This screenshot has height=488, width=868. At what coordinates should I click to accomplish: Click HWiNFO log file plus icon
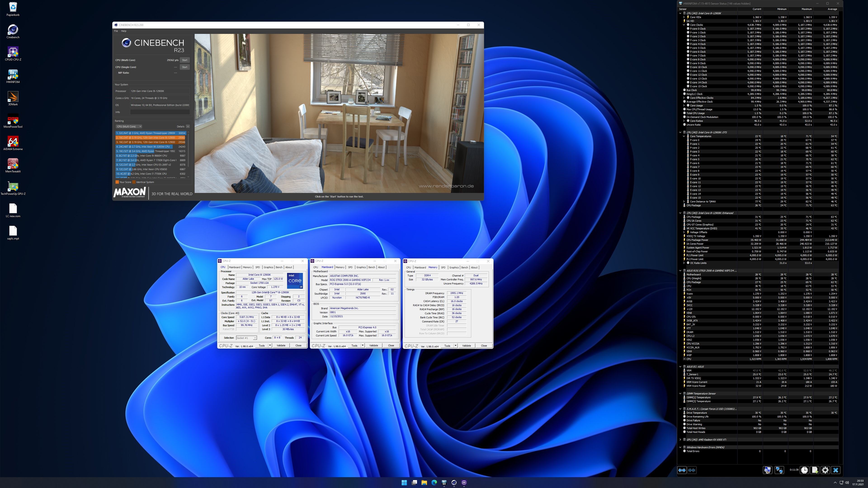pyautogui.click(x=815, y=470)
